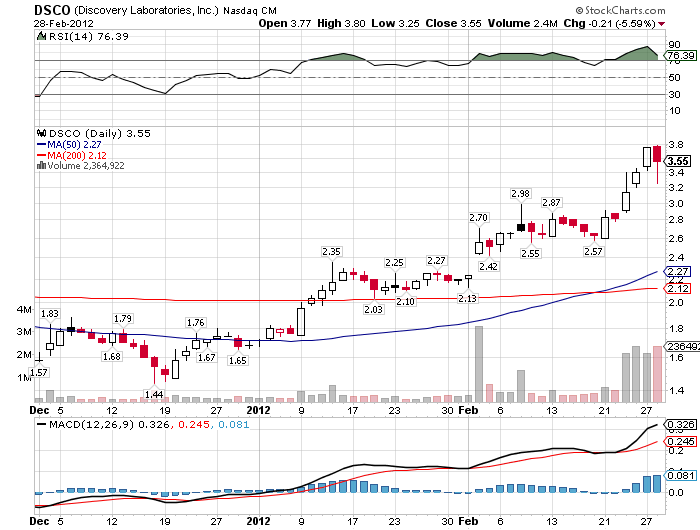The height and width of the screenshot is (530, 700).
Task: Click the blue 0.081 MACD histogram value
Action: tap(233, 424)
